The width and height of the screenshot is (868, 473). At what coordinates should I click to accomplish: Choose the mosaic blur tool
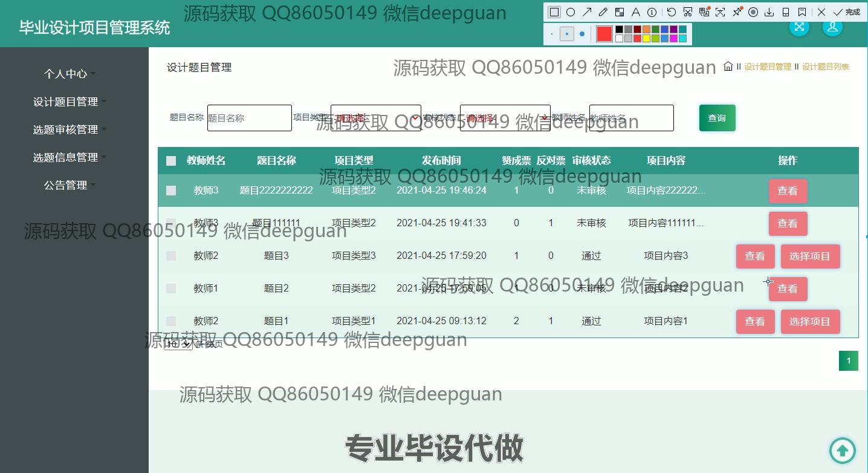click(x=620, y=12)
